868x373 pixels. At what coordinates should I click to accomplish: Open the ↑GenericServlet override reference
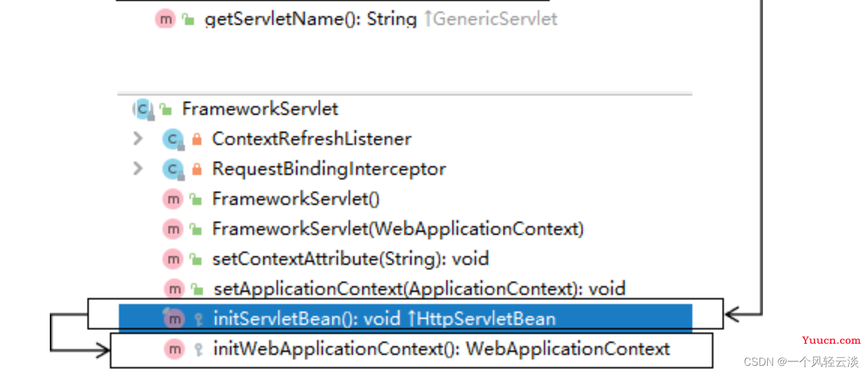tap(490, 19)
